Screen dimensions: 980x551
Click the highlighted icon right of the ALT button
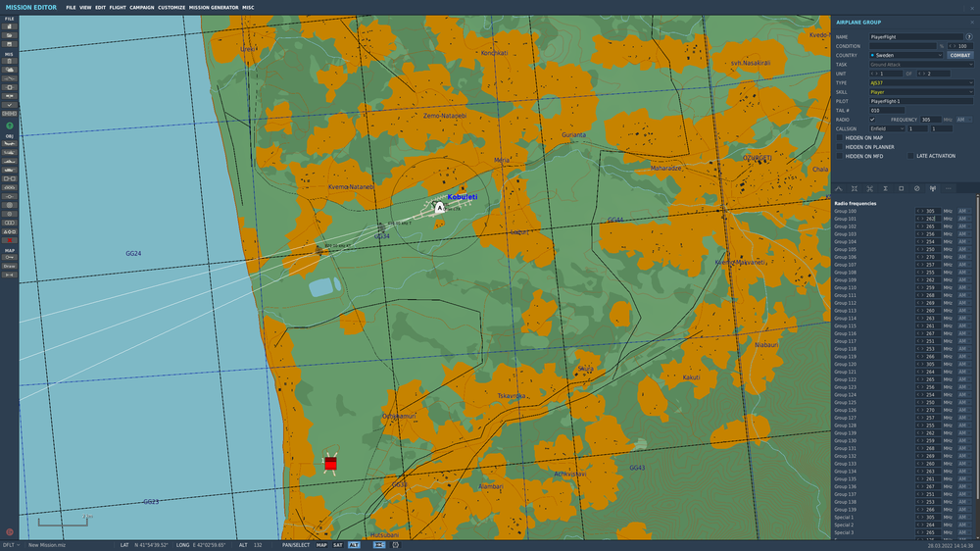(378, 545)
